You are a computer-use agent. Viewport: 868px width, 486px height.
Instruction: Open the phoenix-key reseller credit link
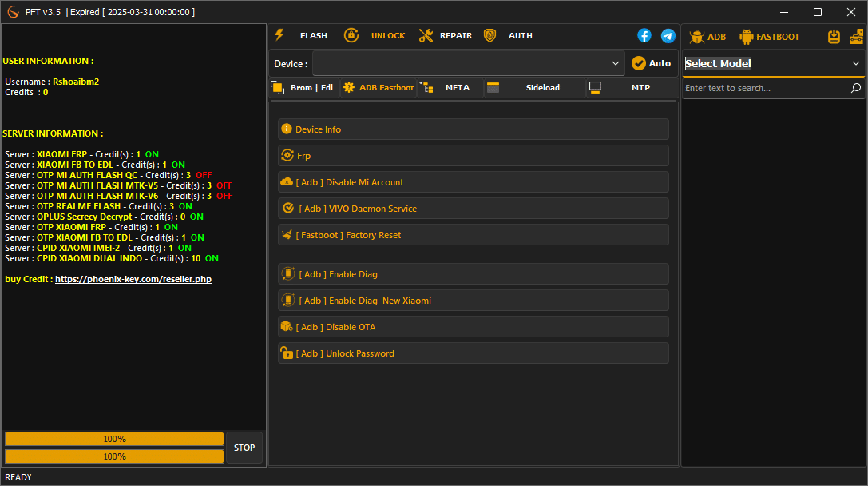(133, 278)
